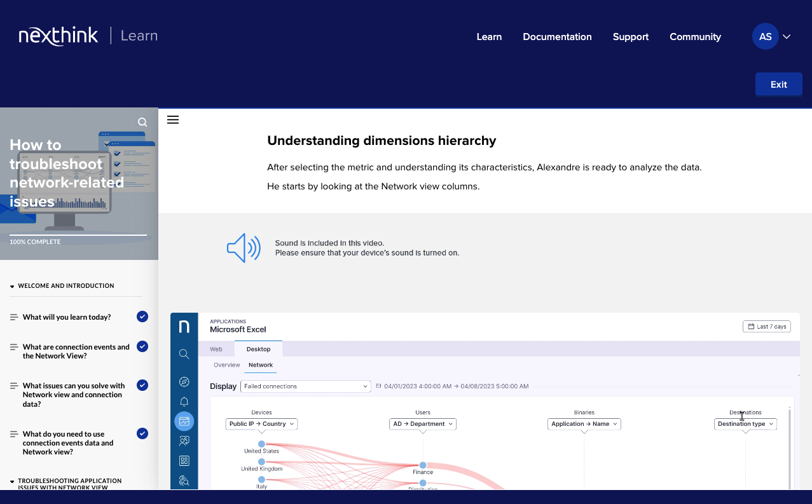The width and height of the screenshot is (812, 504).
Task: Open the Documentation menu item
Action: [x=557, y=37]
